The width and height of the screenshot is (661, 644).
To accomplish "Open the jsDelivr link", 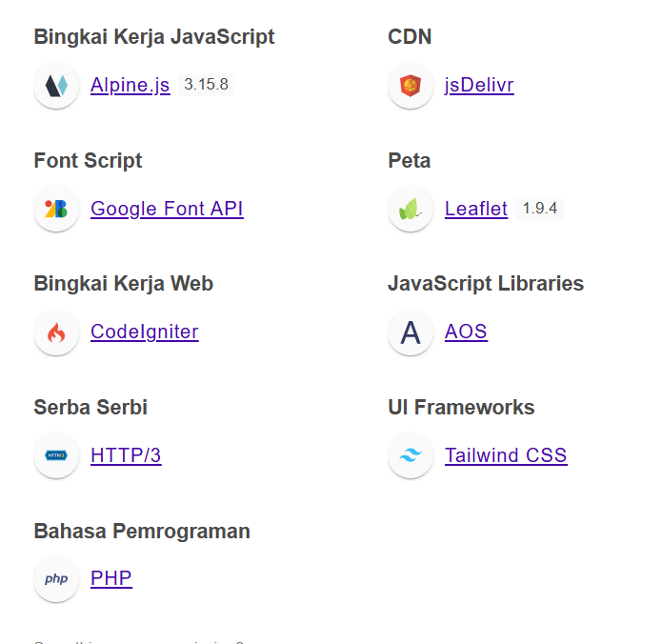I will 479,86.
